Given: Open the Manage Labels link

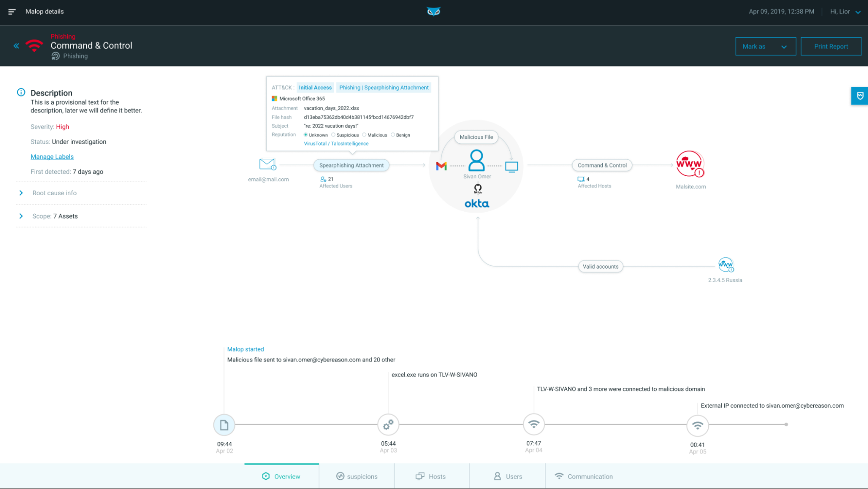Looking at the screenshot, I should pos(52,156).
